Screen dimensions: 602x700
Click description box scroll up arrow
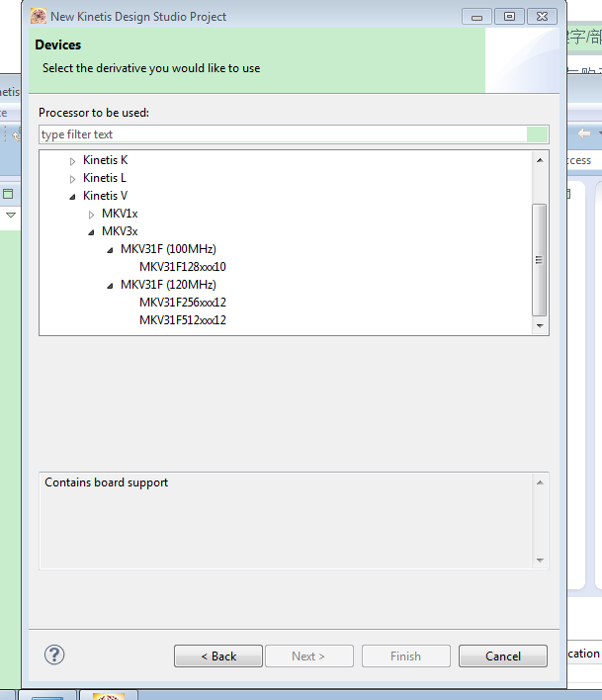point(540,482)
